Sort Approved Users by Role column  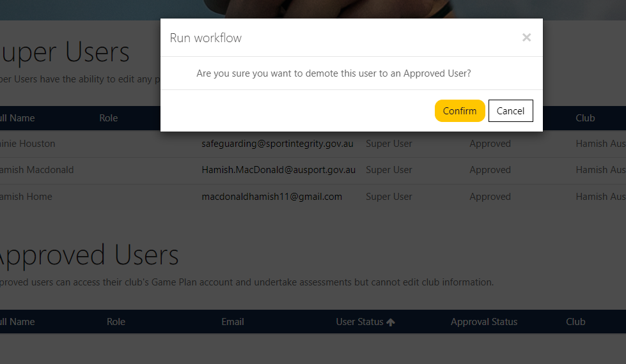tap(116, 322)
